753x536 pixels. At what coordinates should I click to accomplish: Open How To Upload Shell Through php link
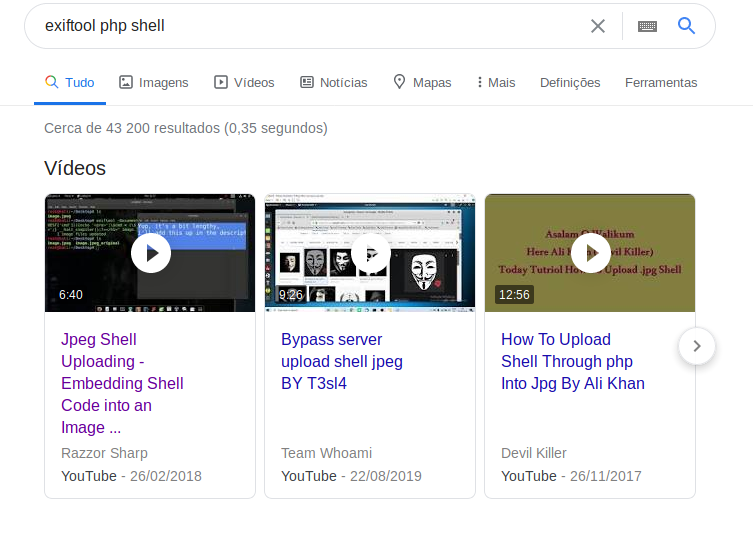coord(572,361)
